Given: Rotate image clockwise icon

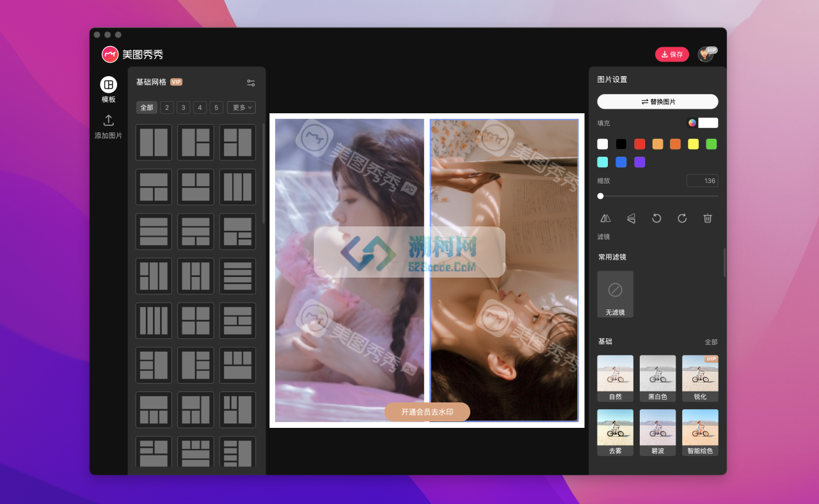Looking at the screenshot, I should click(x=682, y=218).
